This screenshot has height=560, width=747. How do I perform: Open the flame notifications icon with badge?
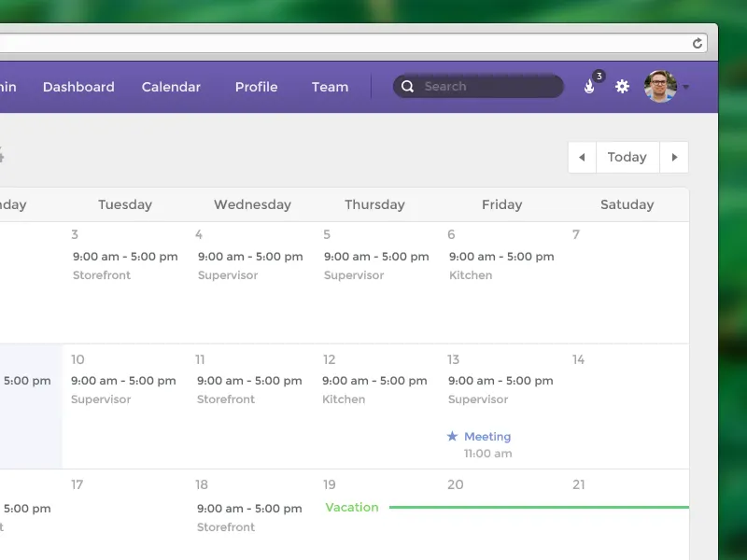pos(589,87)
